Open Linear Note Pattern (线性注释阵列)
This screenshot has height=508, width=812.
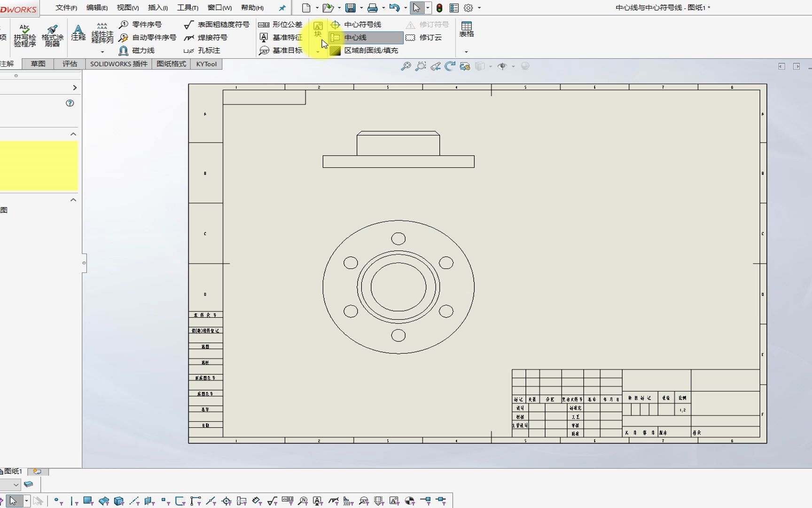(x=102, y=32)
